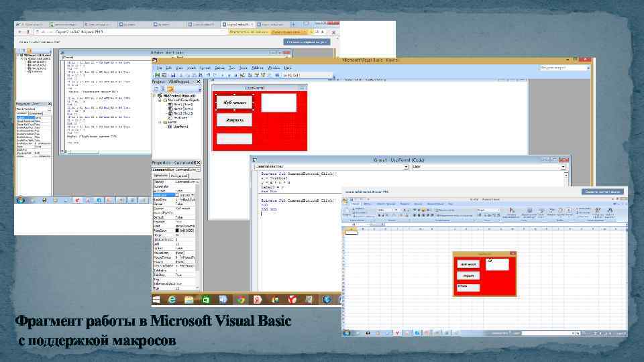The image size is (644, 362).
Task: Select UserForm1 in the Project tree
Action: 180,127
